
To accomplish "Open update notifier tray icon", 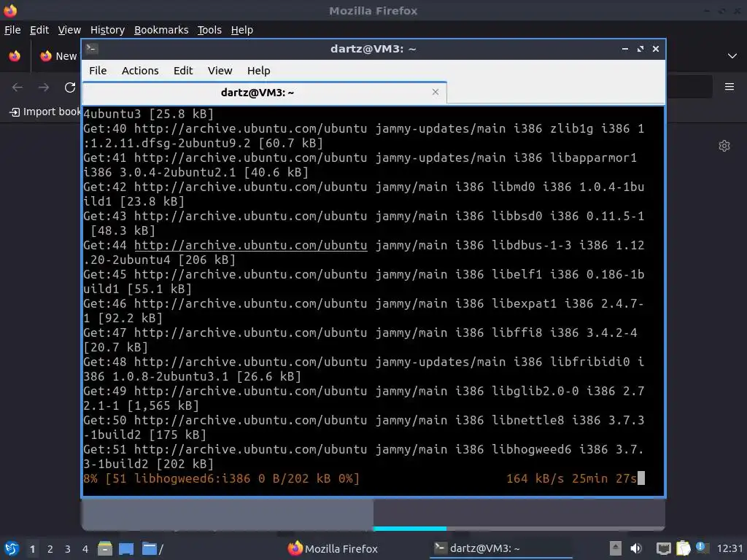I will [x=701, y=547].
